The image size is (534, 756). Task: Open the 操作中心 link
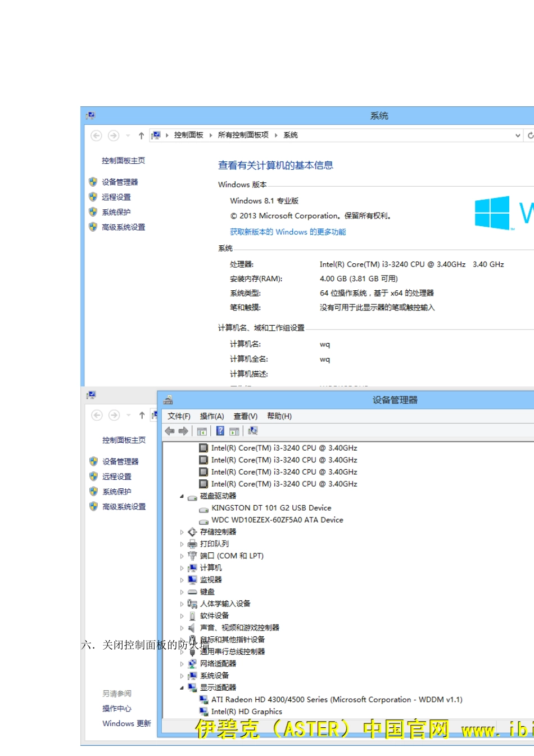[117, 709]
